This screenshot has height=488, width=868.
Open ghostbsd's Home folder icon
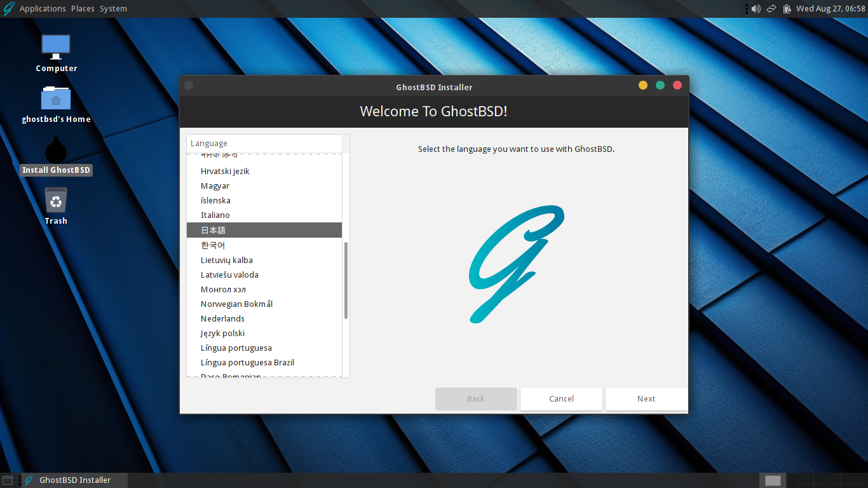(56, 98)
